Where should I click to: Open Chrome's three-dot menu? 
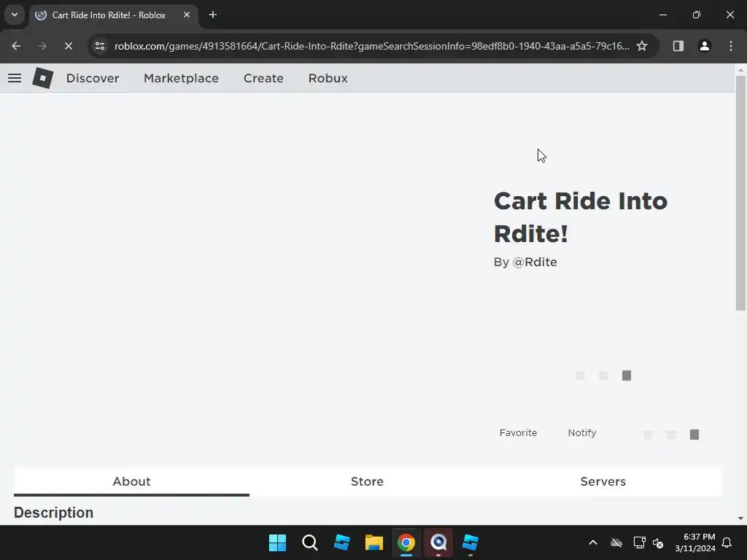(731, 46)
